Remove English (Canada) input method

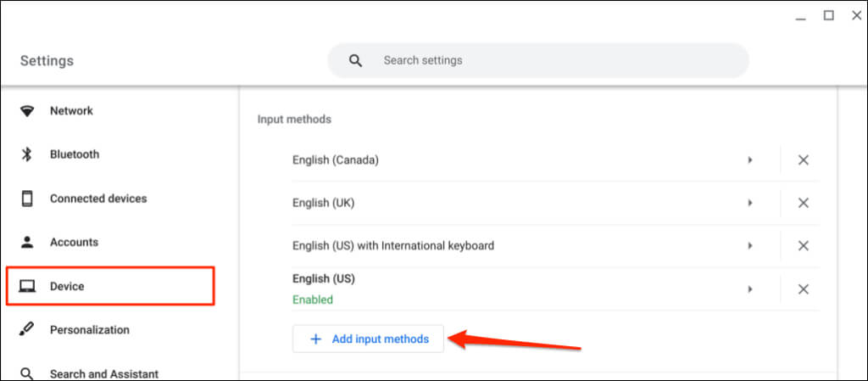point(803,160)
